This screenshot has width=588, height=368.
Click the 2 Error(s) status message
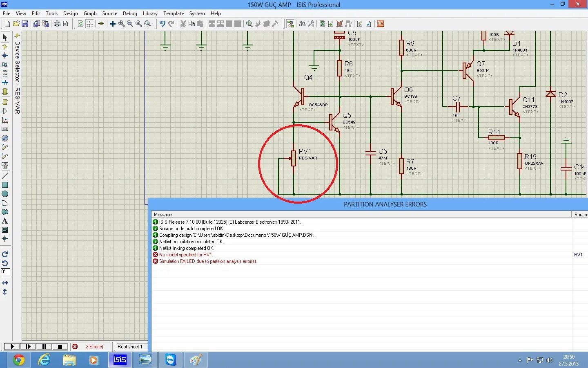(x=94, y=347)
